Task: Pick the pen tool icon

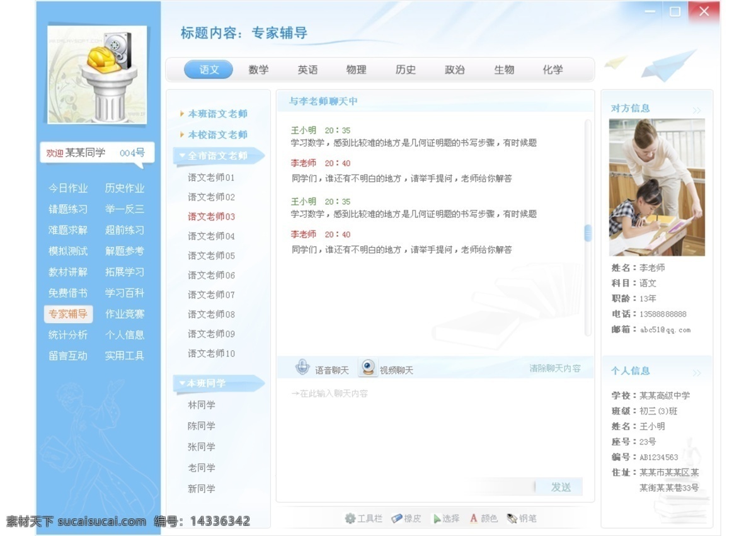Action: pos(512,518)
